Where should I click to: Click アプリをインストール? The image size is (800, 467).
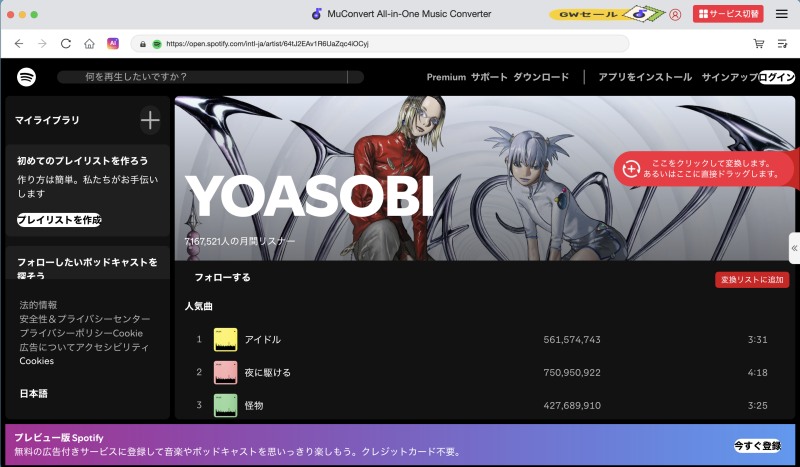point(645,77)
